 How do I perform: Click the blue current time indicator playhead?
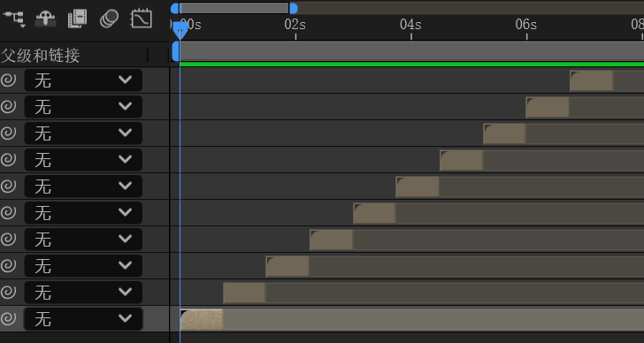click(x=180, y=30)
